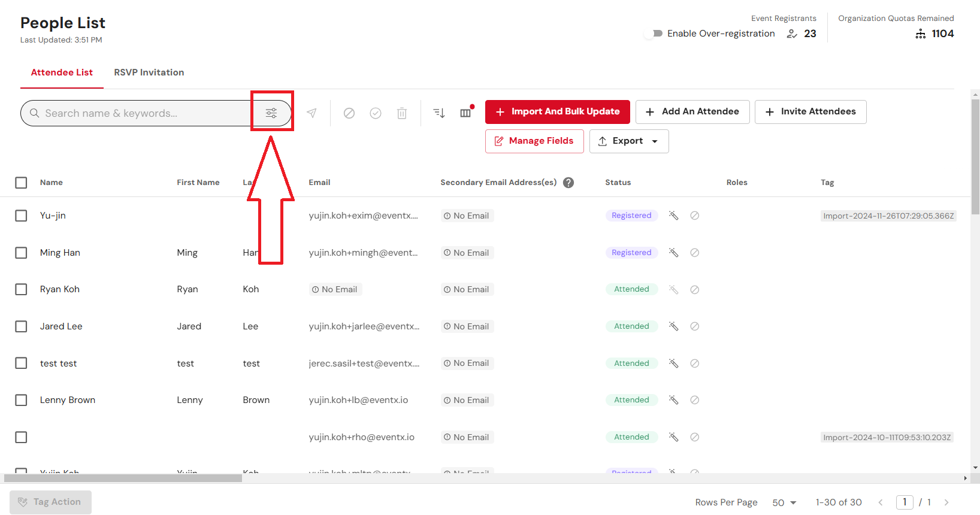Click the help icon beside Secondary Email Address(es)
The image size is (980, 515).
tap(568, 183)
